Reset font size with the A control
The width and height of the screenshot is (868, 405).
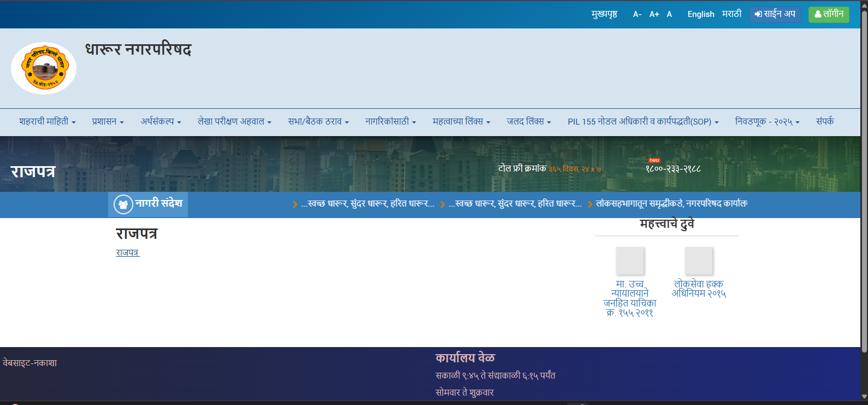tap(669, 14)
